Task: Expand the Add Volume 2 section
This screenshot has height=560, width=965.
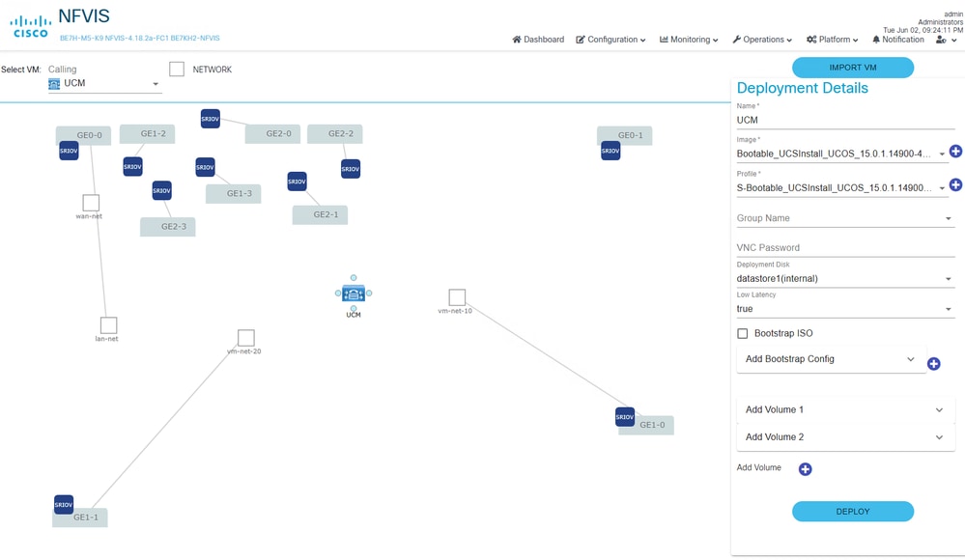Action: point(845,437)
